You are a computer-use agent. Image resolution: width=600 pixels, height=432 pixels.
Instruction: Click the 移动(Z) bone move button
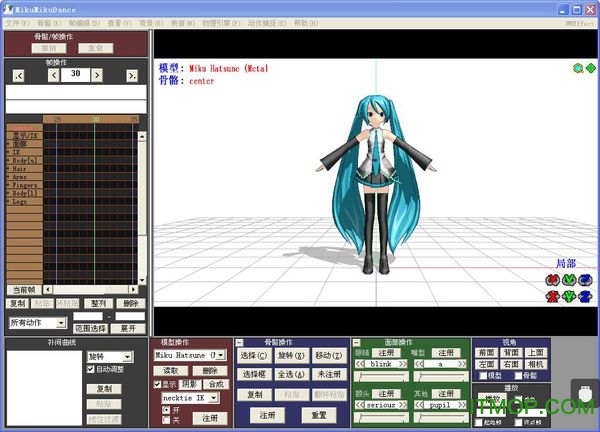point(329,355)
